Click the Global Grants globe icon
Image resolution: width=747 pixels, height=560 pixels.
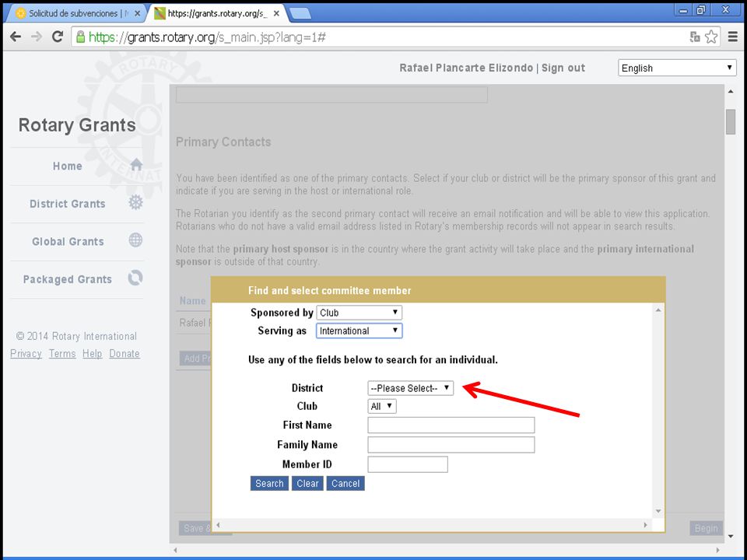tap(135, 240)
